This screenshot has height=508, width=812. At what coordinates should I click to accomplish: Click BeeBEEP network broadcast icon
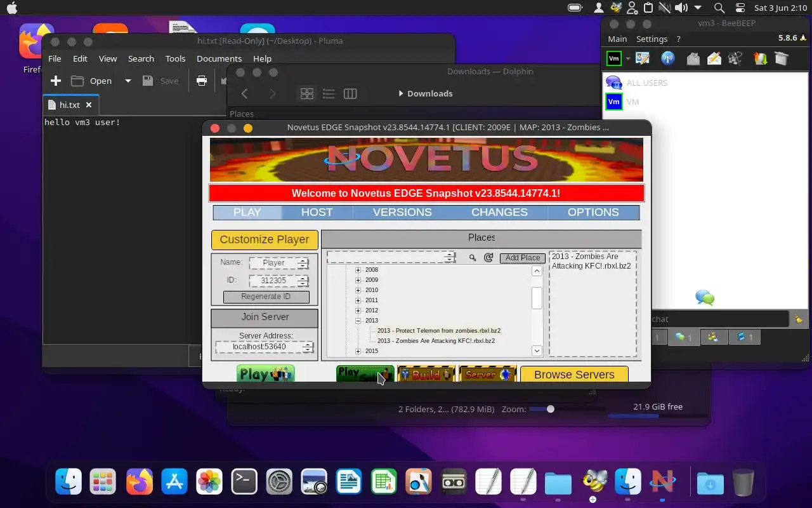point(668,59)
